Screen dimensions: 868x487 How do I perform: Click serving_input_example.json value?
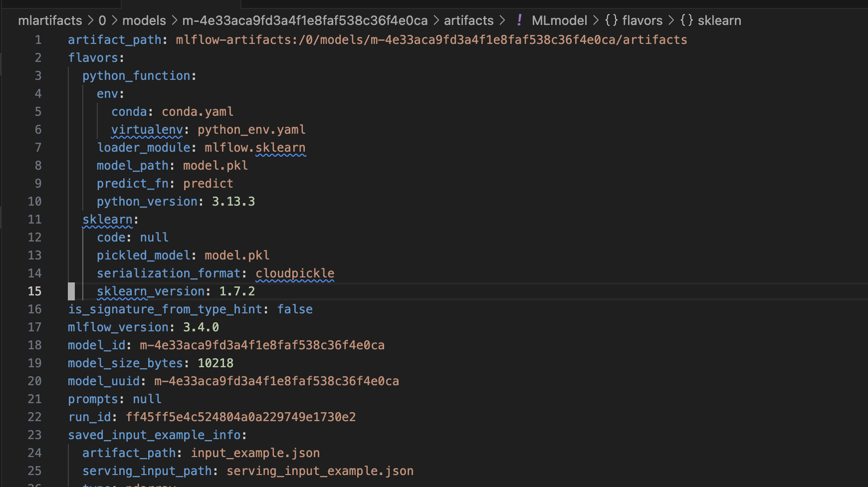tap(320, 471)
